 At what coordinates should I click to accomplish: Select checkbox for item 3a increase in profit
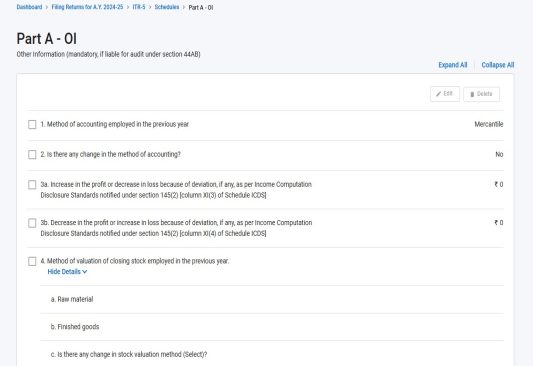point(32,185)
